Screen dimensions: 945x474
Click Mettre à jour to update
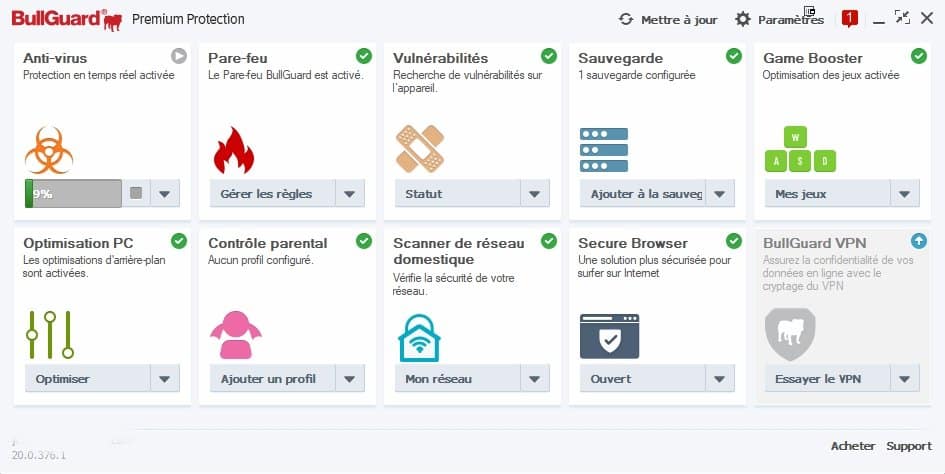pyautogui.click(x=668, y=19)
